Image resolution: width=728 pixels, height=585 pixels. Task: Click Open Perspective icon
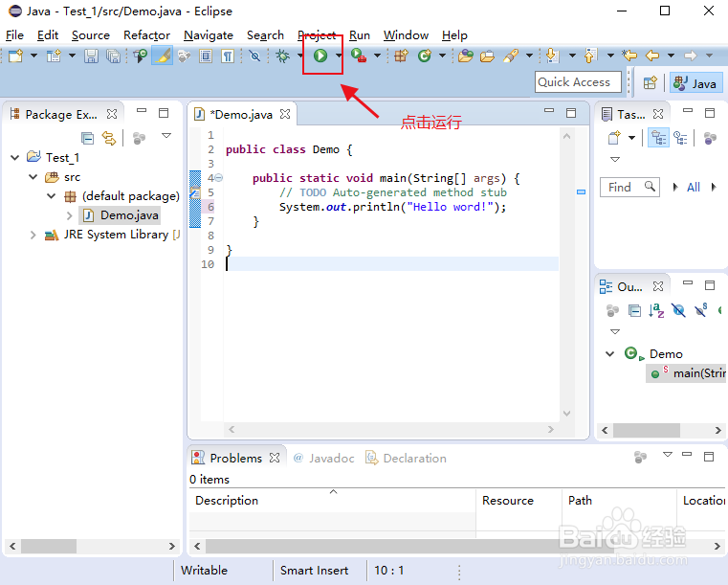click(651, 83)
